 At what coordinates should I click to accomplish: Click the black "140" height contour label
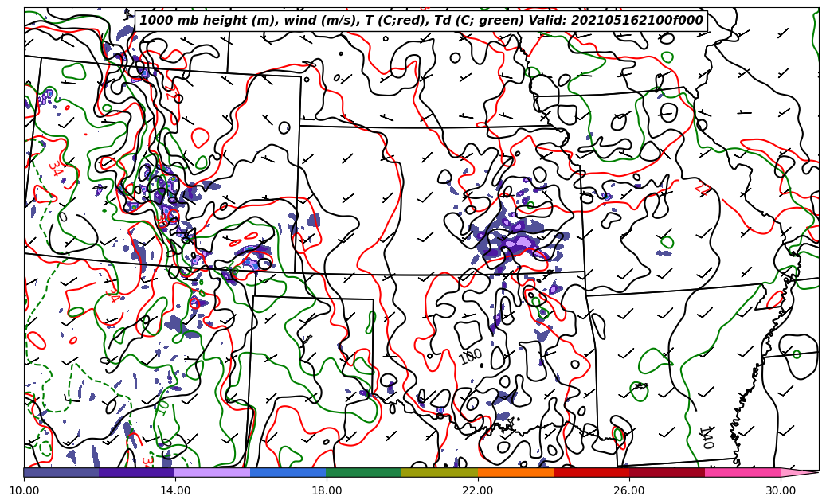706,437
